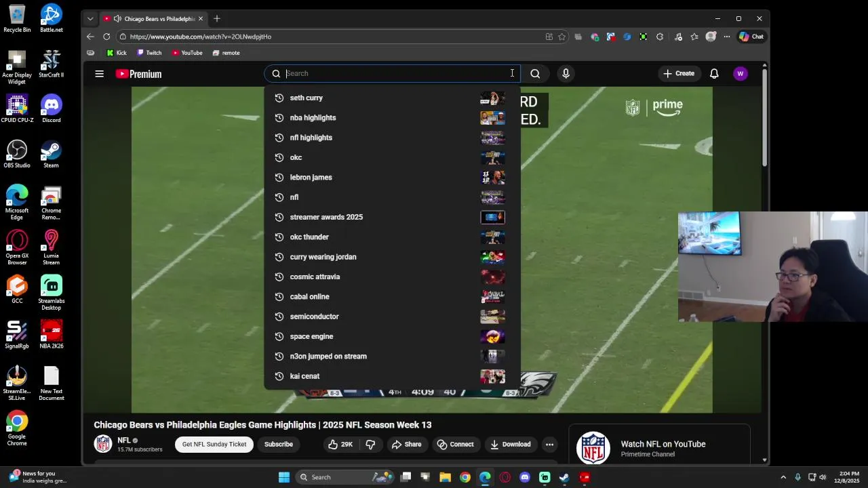
Task: Click history icon beside 'nfl' suggestion
Action: coord(279,197)
